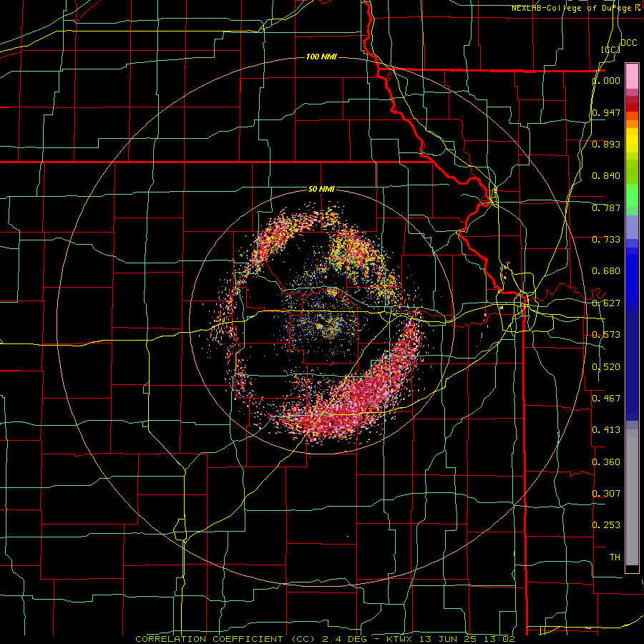Viewport: 644px width, 644px height.
Task: Click the 0.413 scale value
Action: coord(606,430)
